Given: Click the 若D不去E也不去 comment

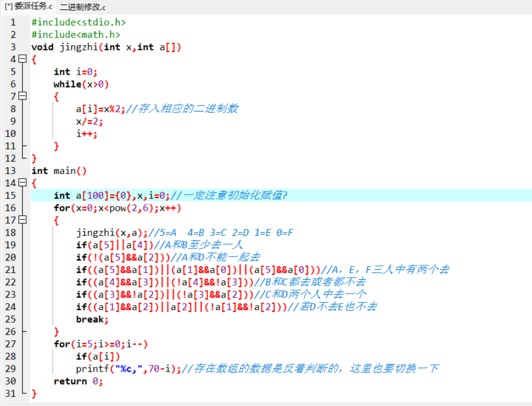Looking at the screenshot, I should click(338, 307).
